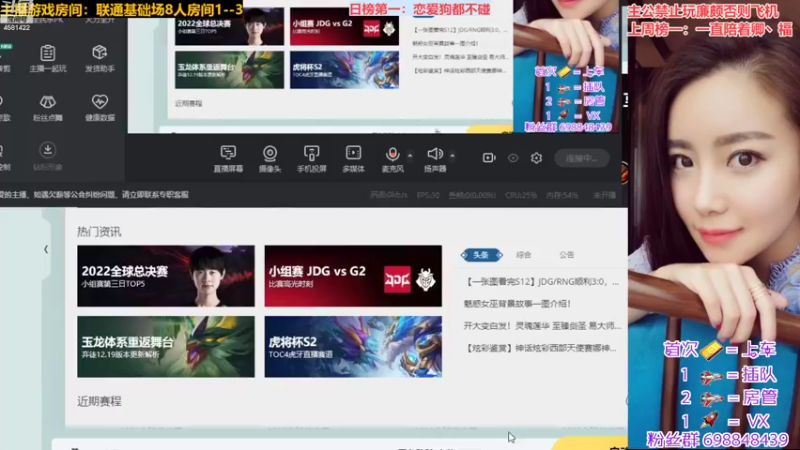This screenshot has width=800, height=450.
Task: Open the large 小组赛 JDG vs G2 banner
Action: point(353,276)
